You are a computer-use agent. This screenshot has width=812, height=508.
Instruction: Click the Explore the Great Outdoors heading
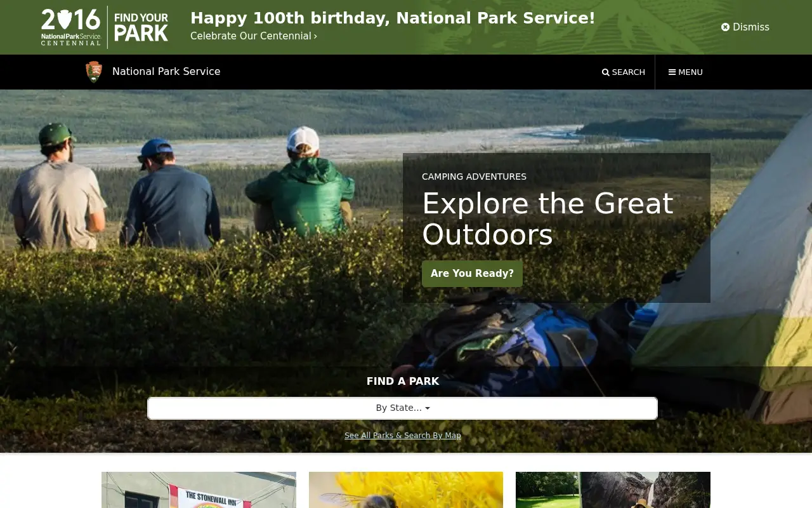point(547,219)
